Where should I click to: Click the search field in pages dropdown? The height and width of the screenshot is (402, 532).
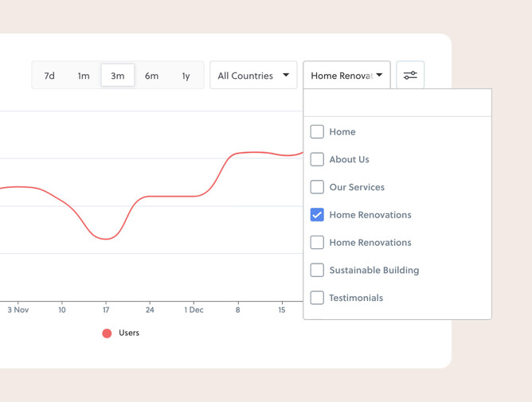[397, 103]
